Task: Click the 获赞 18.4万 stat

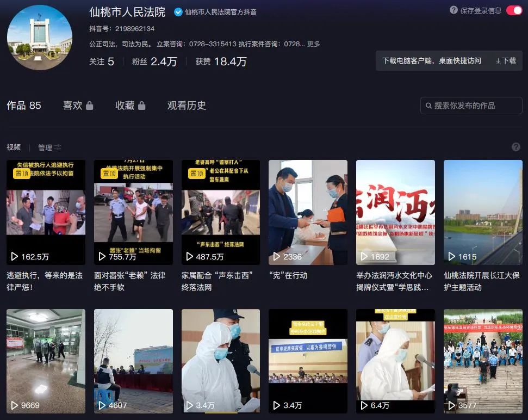Action: click(221, 61)
